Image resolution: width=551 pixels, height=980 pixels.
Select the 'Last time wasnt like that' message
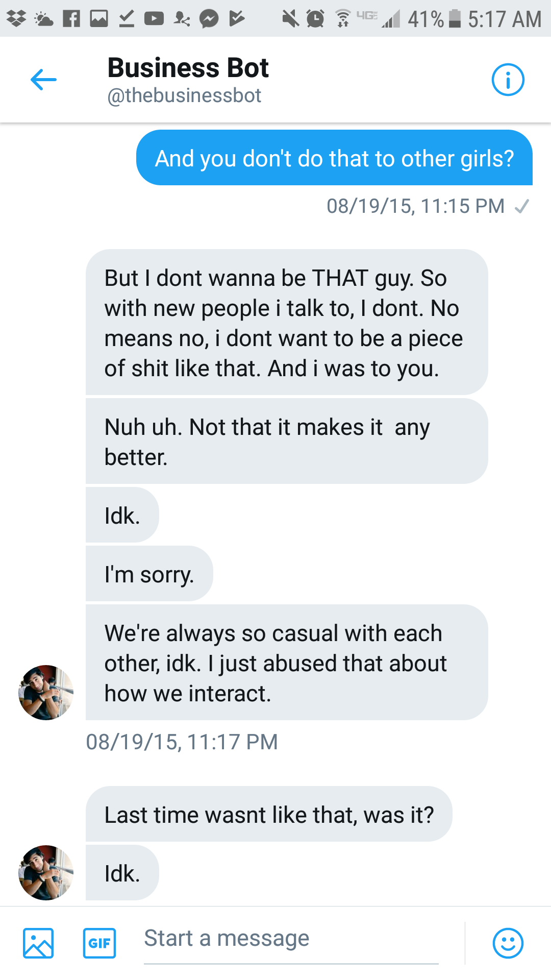[x=269, y=814]
